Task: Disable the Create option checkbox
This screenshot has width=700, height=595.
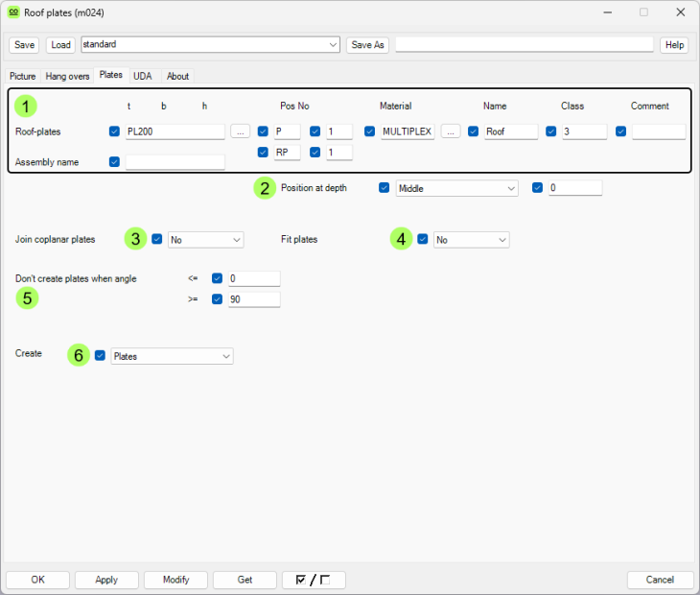Action: pos(100,356)
